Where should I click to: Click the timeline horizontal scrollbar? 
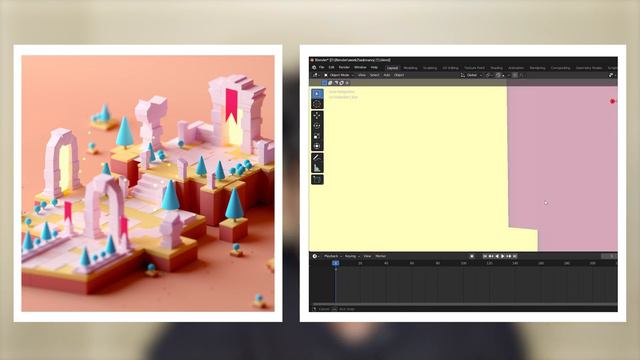465,304
